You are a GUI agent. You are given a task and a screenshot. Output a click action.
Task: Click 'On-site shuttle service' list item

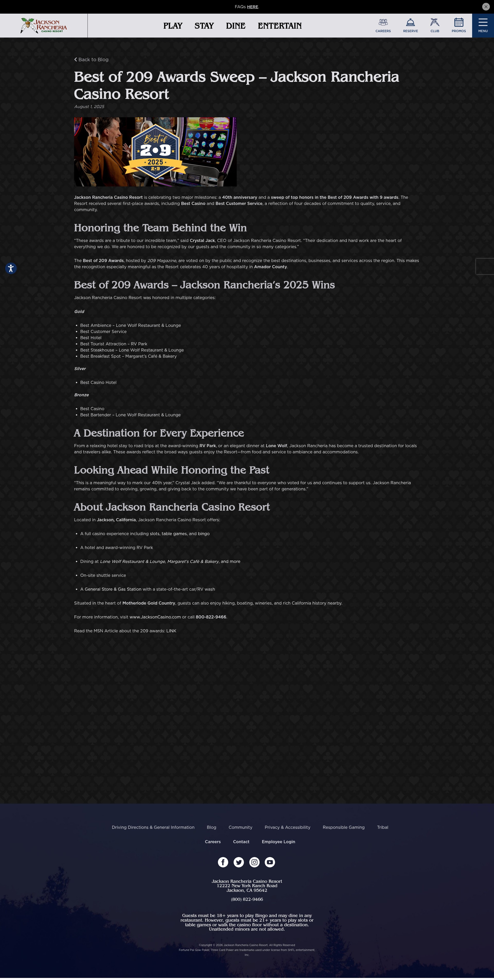click(103, 575)
